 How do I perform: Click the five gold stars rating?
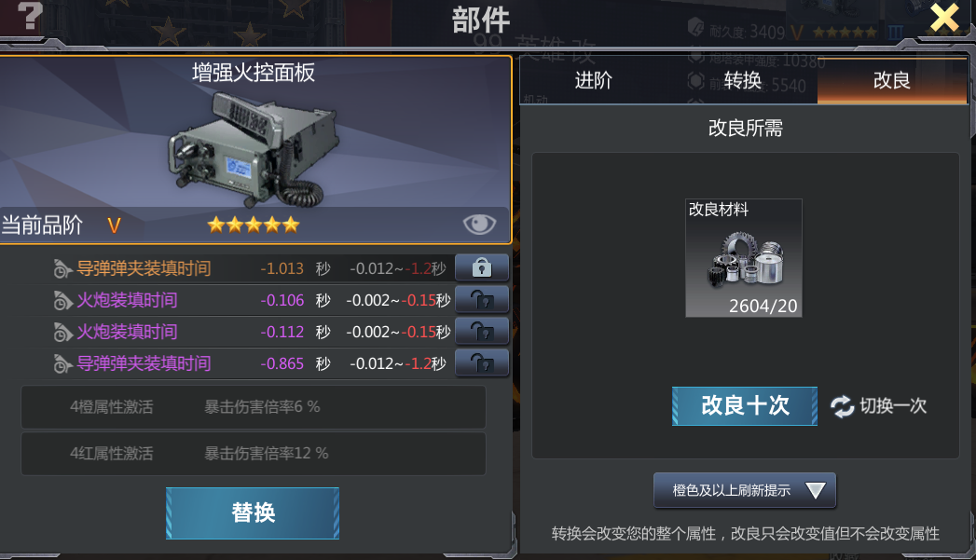coord(254,225)
